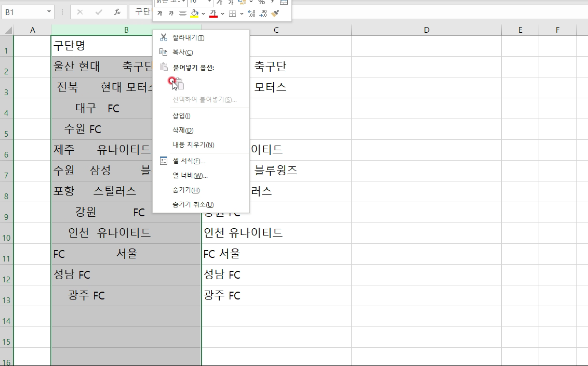Click the center align icon in mini toolbar
Screen dimensions: 588x366
(183, 14)
